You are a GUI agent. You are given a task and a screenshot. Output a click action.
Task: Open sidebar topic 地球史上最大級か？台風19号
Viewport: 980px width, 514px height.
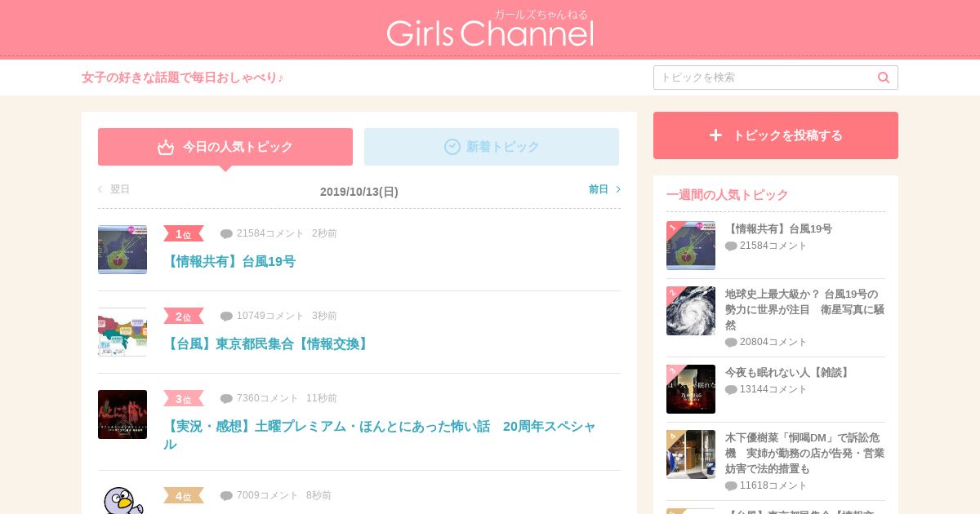(804, 309)
